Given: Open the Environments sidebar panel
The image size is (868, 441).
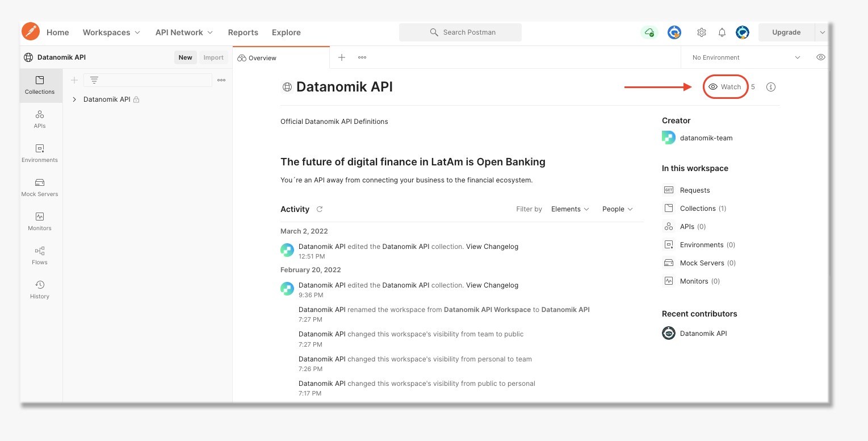Looking at the screenshot, I should tap(40, 153).
